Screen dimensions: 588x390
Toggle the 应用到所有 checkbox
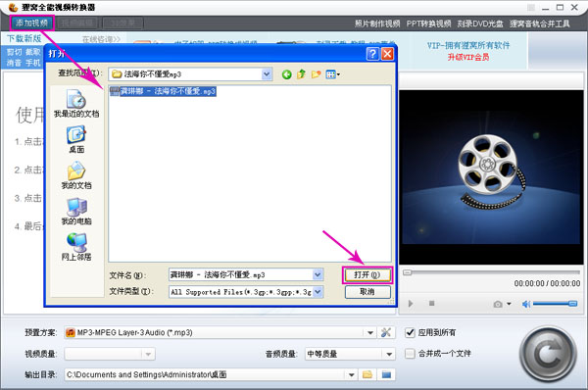tap(410, 332)
